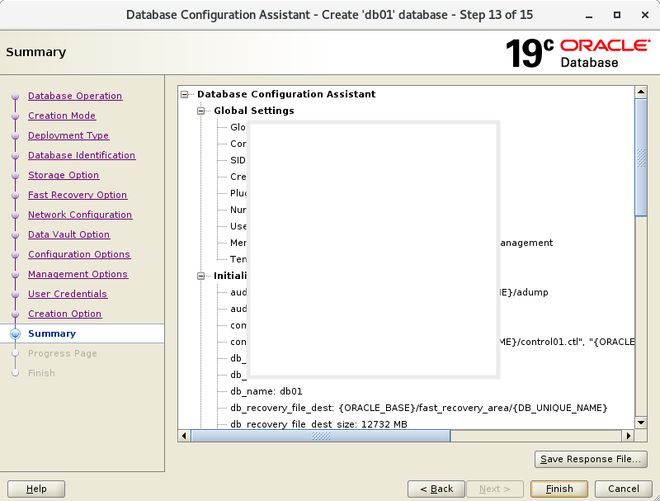Click the horizontal scrollbar right arrow
The image size is (660, 501).
628,435
